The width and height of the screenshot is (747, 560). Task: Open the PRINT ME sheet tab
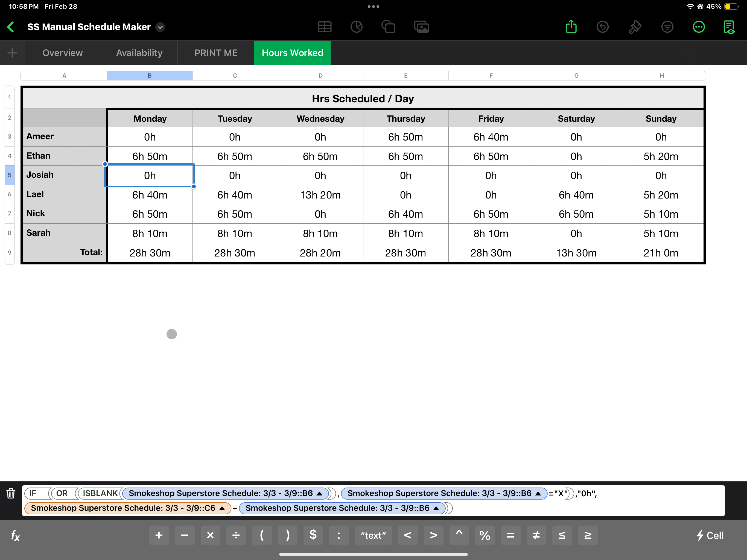click(x=216, y=53)
